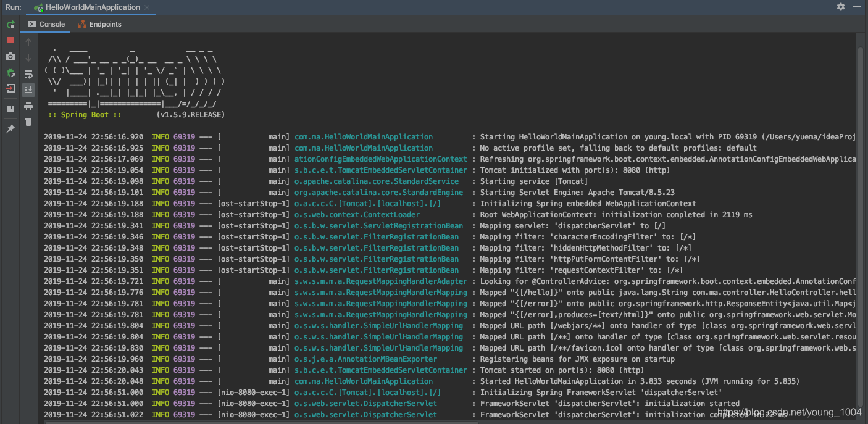Pin the run tab with the pin icon
868x424 pixels.
pyautogui.click(x=10, y=129)
